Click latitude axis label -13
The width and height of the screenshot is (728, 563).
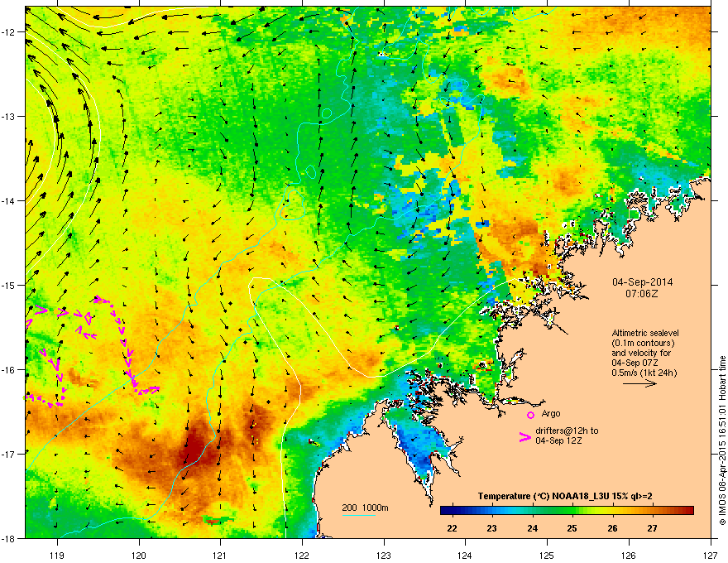coord(9,116)
